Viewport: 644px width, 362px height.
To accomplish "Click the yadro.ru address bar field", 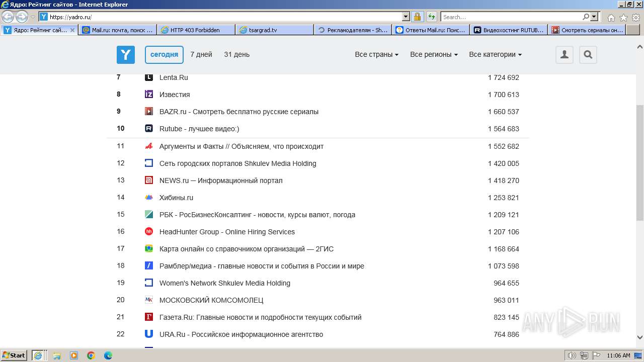I will coord(225,17).
